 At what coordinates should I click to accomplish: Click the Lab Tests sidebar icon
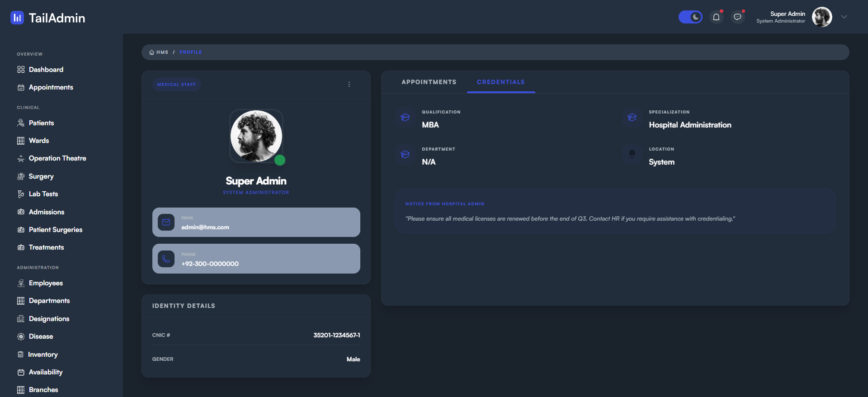pos(21,194)
